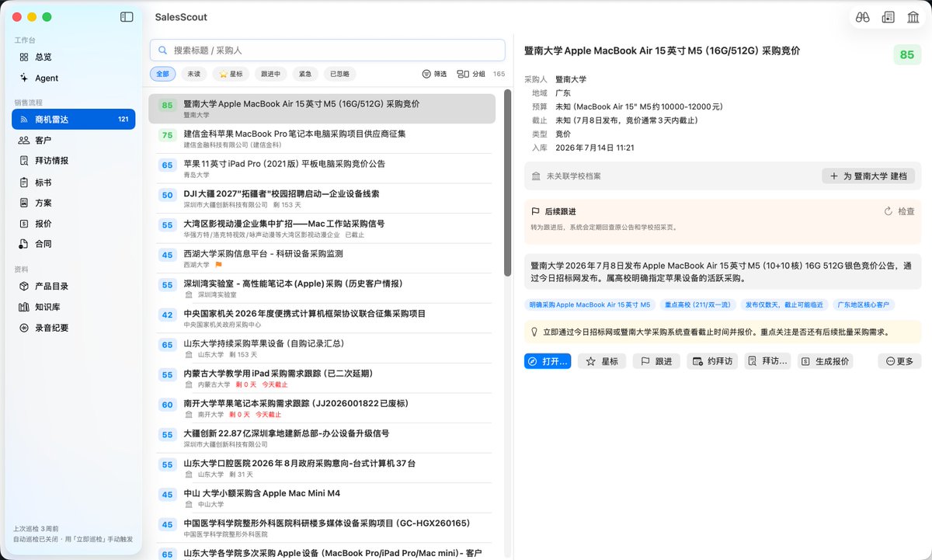The height and width of the screenshot is (560, 932).
Task: Click the 为 暨南大学 建档 button
Action: [x=868, y=176]
